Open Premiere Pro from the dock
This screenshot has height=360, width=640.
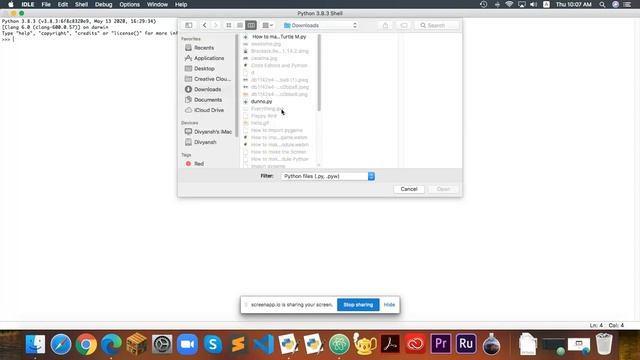(441, 344)
